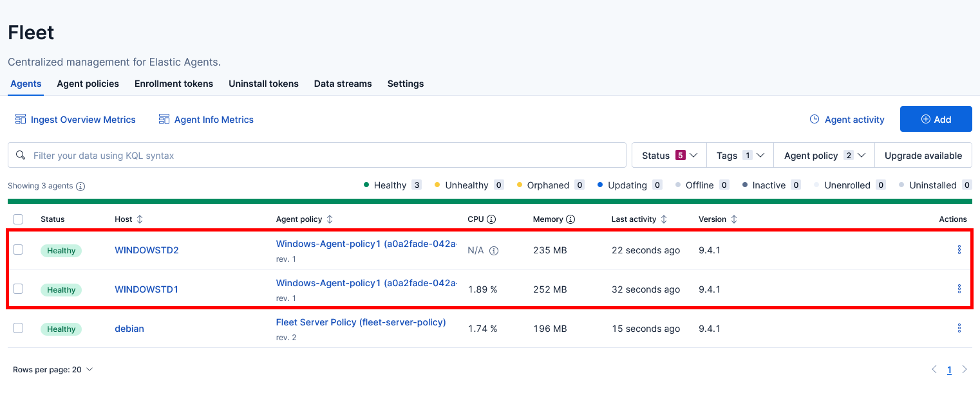Image resolution: width=980 pixels, height=400 pixels.
Task: Open the Settings tab
Action: tap(406, 84)
